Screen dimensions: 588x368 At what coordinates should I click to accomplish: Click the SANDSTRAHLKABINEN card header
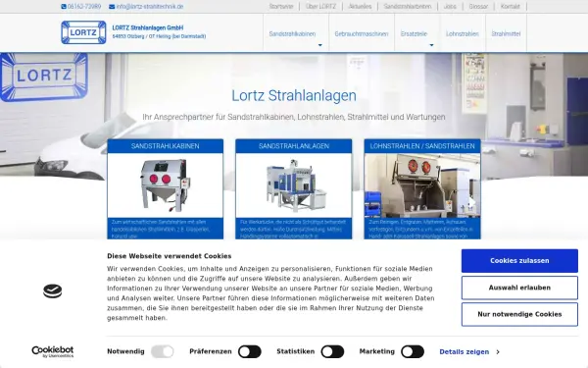coord(166,146)
